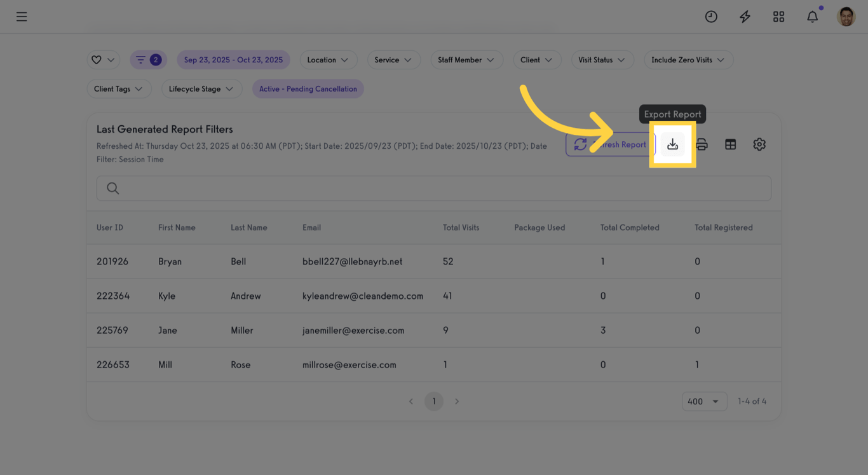Click the Export Report download icon
The image size is (868, 475).
coord(673,144)
